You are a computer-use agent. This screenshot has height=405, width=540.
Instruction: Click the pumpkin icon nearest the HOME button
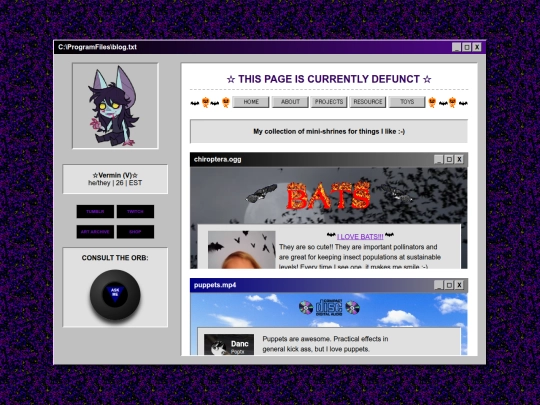point(226,102)
